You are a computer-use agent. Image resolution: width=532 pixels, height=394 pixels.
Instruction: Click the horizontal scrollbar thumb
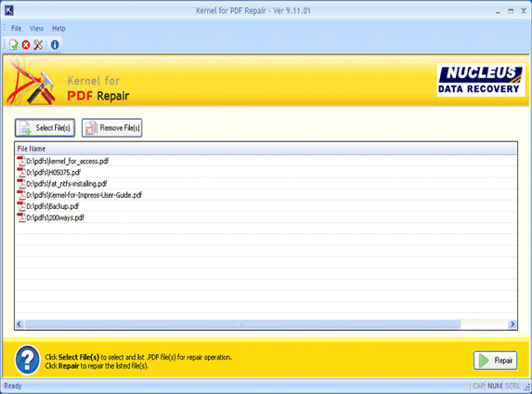click(242, 324)
